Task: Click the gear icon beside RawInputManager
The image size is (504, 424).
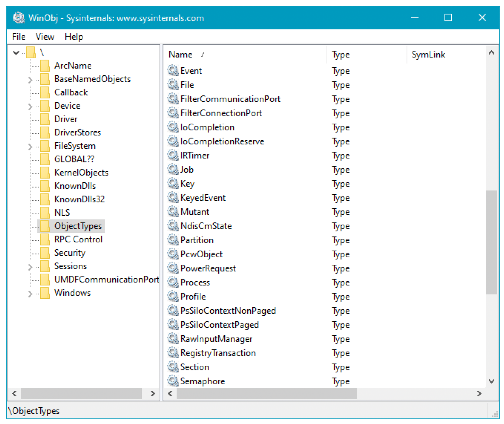Action: click(173, 339)
